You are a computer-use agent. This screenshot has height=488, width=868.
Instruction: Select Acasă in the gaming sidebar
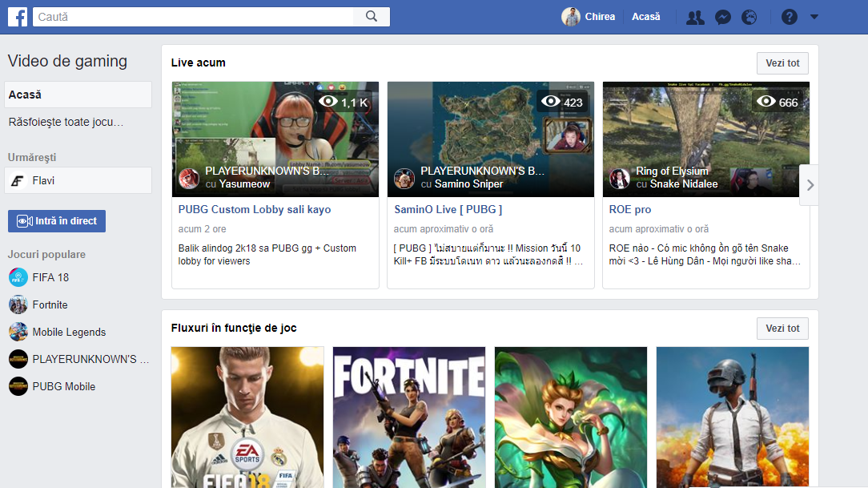(26, 94)
